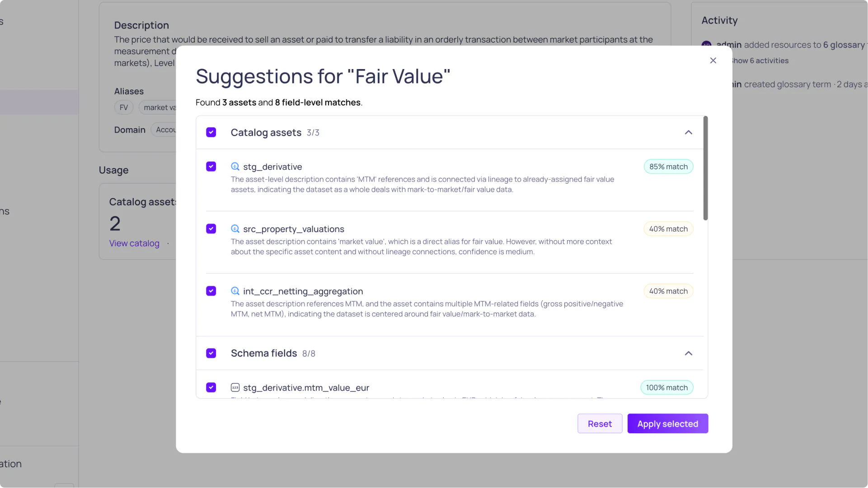Image resolution: width=868 pixels, height=488 pixels.
Task: Click the suggestions list scrollbar
Action: coord(705,168)
